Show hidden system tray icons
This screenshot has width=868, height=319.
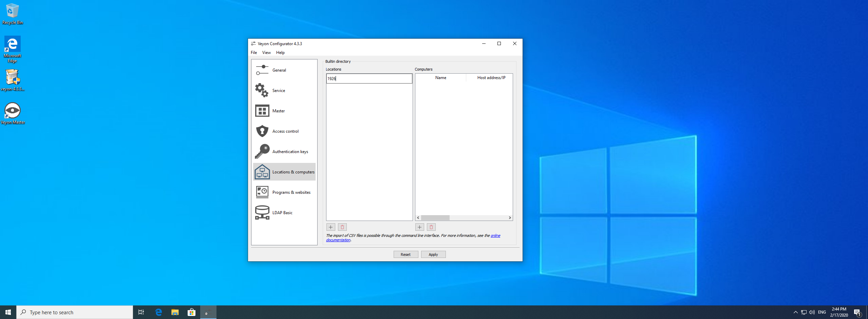[796, 312]
